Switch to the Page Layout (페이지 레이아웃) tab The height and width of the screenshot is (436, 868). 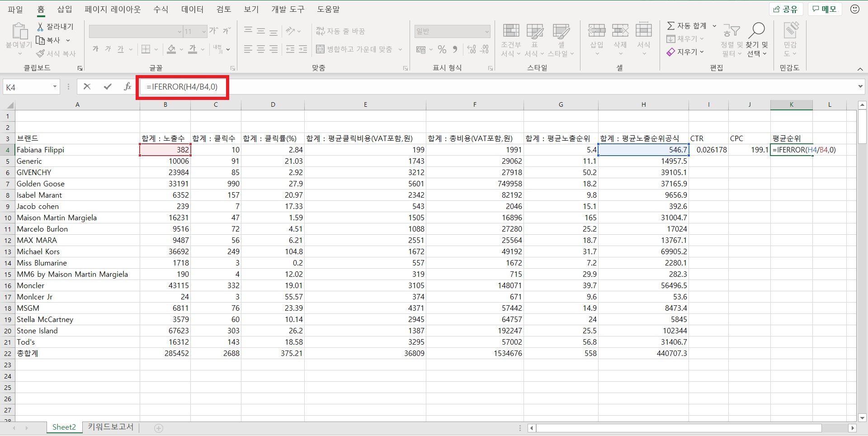click(x=113, y=9)
